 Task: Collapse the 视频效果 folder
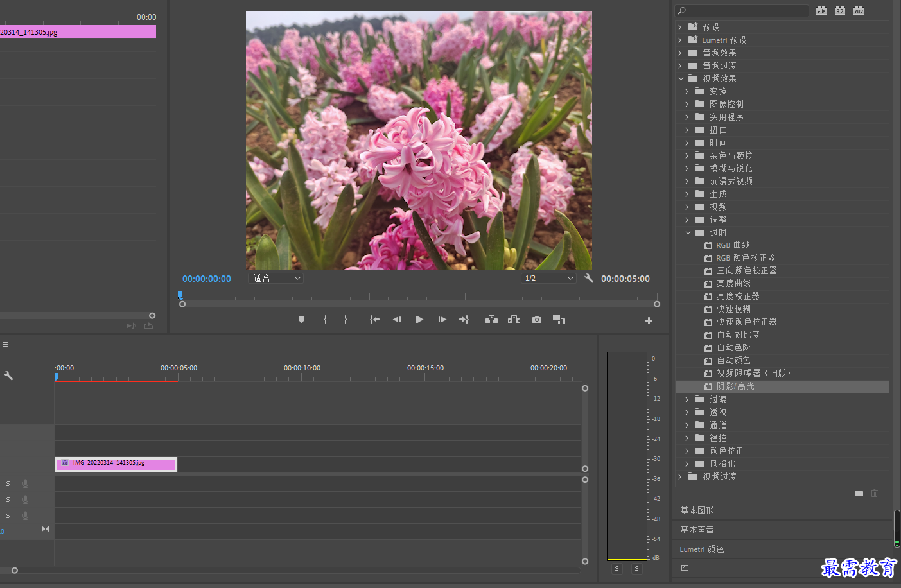(681, 78)
